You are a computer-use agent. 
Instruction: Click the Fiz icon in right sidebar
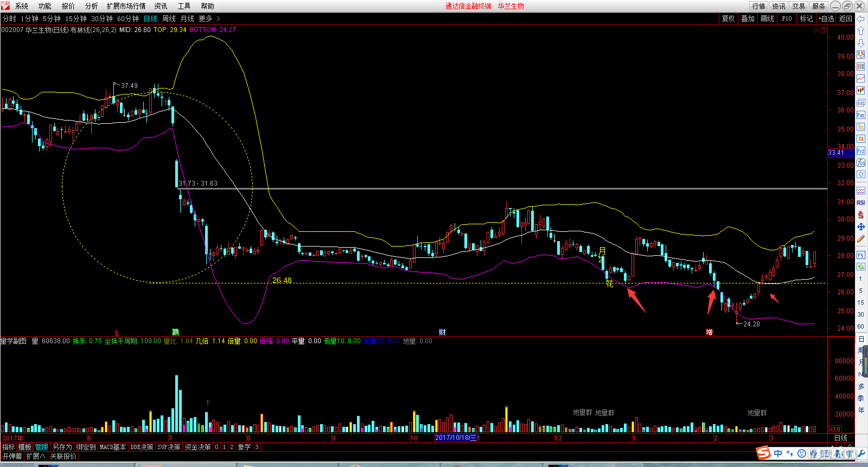point(861,151)
